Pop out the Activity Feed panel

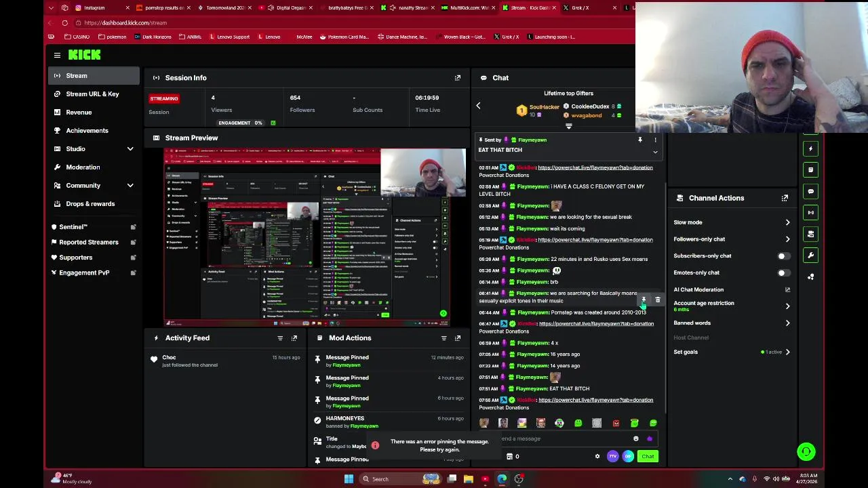294,338
